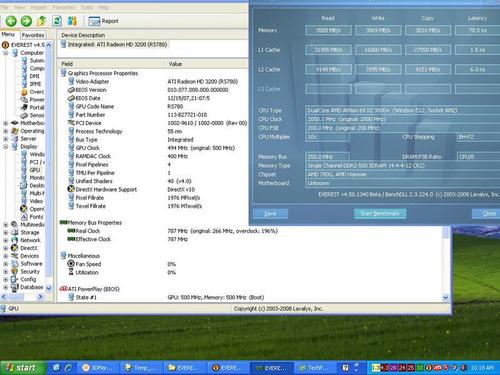This screenshot has width=500, height=375.
Task: Open the 3DMar... taskbar button
Action: [98, 368]
